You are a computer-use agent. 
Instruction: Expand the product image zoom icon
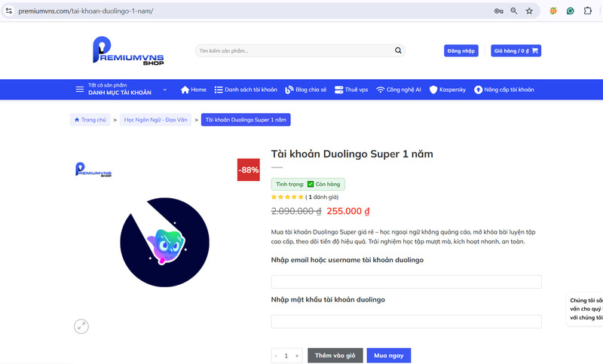coord(81,326)
